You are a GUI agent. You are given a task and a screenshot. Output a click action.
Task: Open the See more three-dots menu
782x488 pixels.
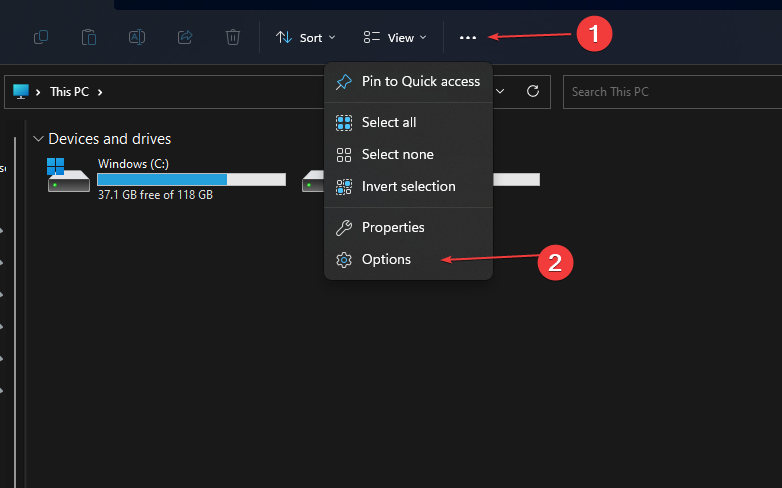click(x=468, y=37)
